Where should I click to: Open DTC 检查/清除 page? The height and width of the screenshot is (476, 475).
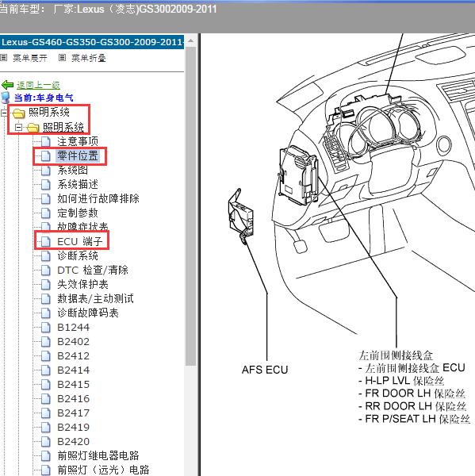[93, 270]
